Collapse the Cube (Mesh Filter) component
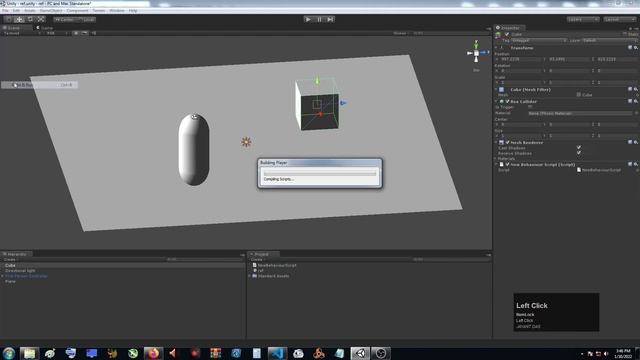 [x=497, y=90]
